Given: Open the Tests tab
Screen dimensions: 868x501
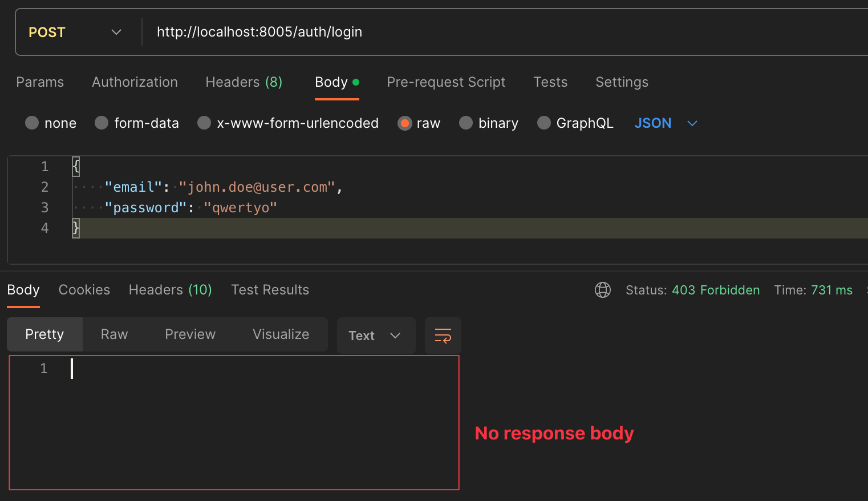Looking at the screenshot, I should [x=550, y=82].
